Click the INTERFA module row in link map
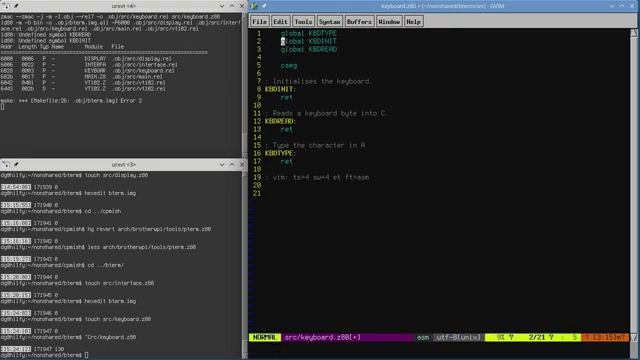 tap(89, 64)
